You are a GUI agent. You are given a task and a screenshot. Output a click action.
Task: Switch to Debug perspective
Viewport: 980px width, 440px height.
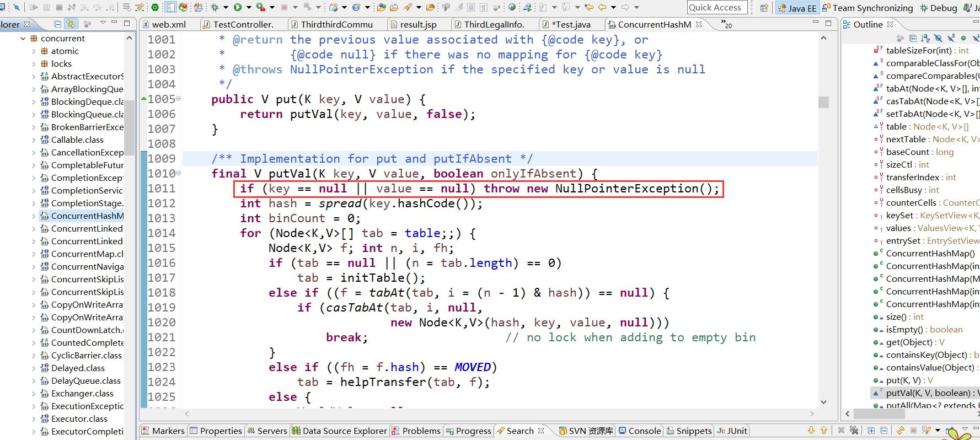938,8
